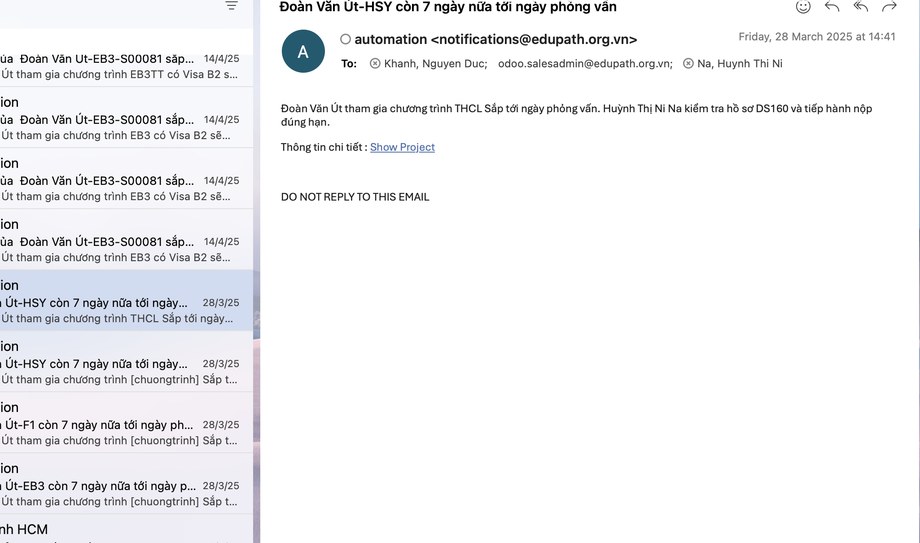Image resolution: width=920 pixels, height=543 pixels.
Task: Reply to the email with arrow icon
Action: coord(832,6)
